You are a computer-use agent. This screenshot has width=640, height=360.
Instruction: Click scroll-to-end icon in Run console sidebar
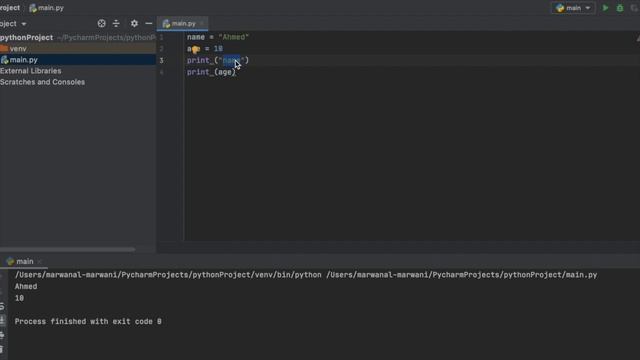(x=2, y=320)
